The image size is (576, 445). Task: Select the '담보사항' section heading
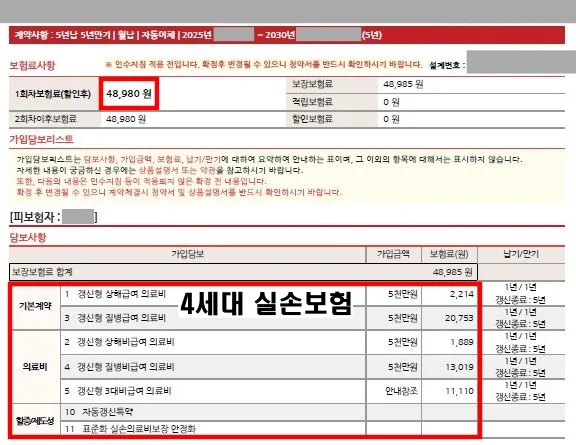(x=28, y=237)
